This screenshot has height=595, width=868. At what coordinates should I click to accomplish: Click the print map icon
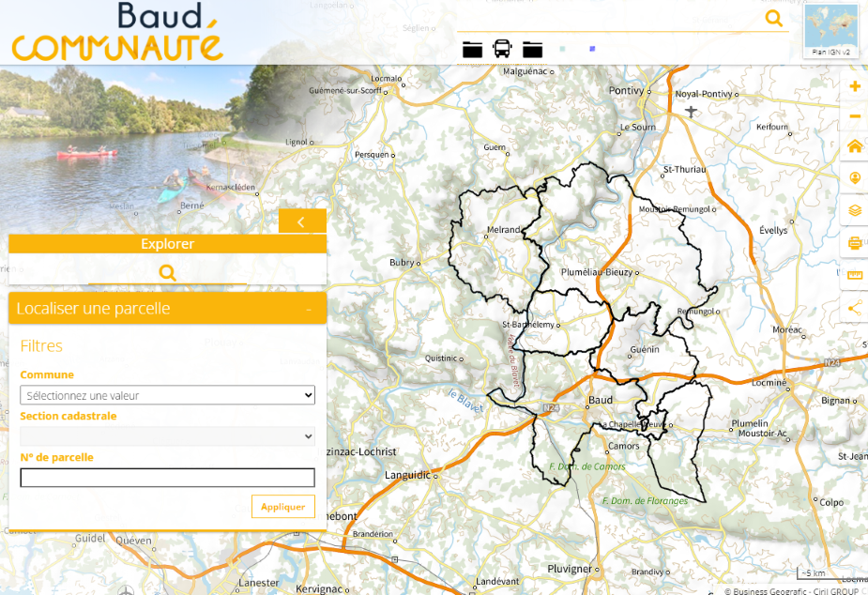pos(854,242)
